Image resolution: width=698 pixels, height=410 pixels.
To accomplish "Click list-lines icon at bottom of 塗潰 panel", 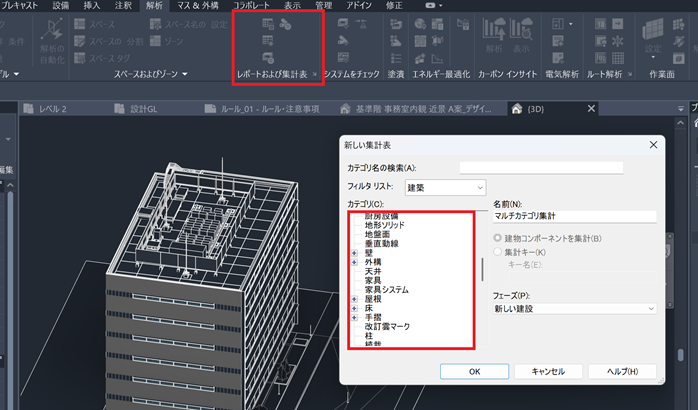I will [396, 58].
